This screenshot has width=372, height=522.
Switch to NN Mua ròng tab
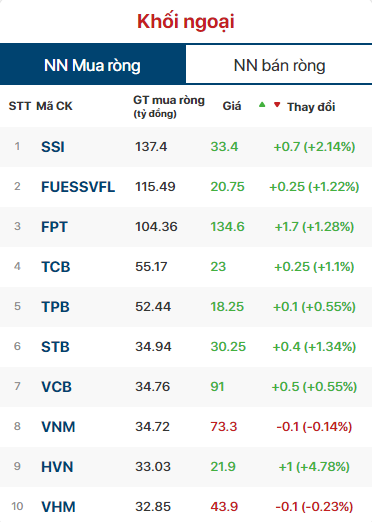[93, 64]
